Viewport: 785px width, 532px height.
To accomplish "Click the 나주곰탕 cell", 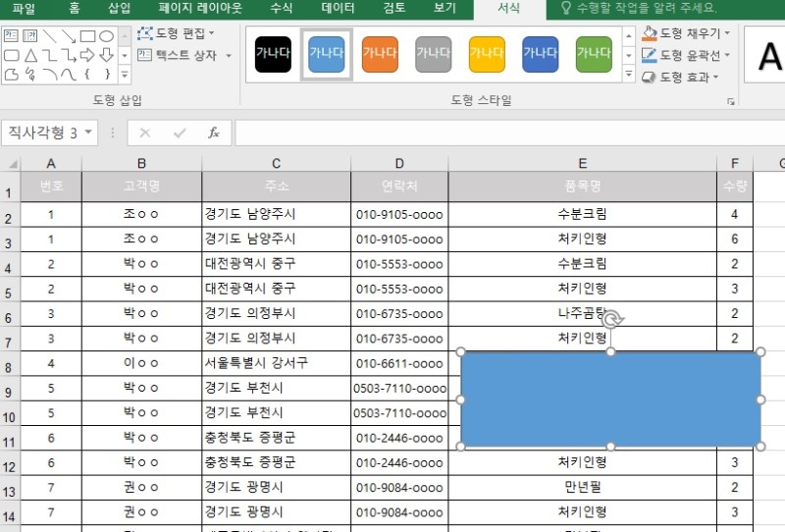I will [582, 313].
